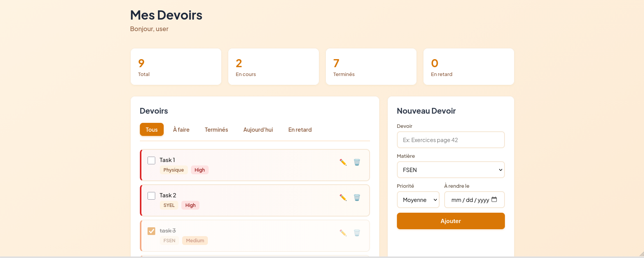Click the À rendre le date field
644x258 pixels.
470,200
